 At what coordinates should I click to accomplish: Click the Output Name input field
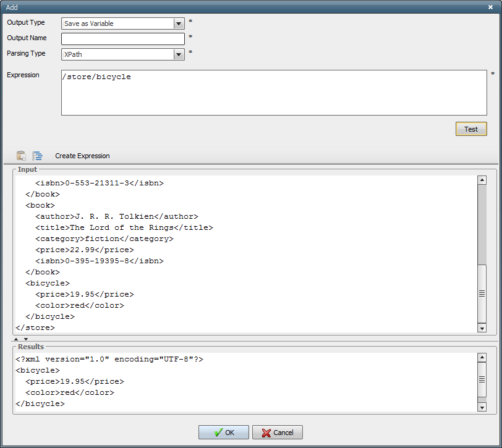pyautogui.click(x=123, y=39)
